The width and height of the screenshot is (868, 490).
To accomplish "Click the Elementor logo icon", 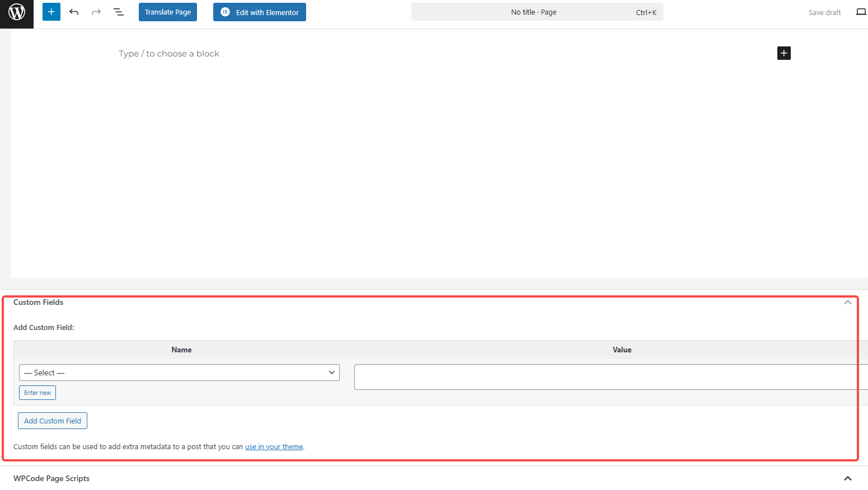I will click(225, 12).
